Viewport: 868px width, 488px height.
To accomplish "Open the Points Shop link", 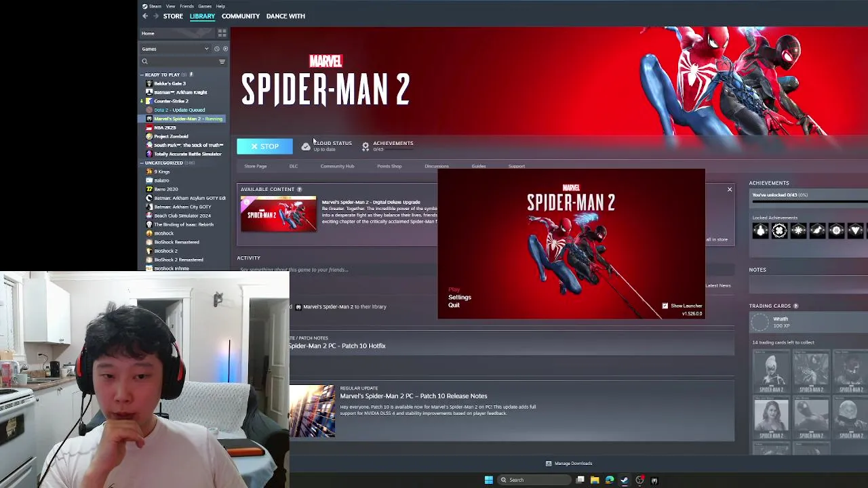I will click(389, 166).
